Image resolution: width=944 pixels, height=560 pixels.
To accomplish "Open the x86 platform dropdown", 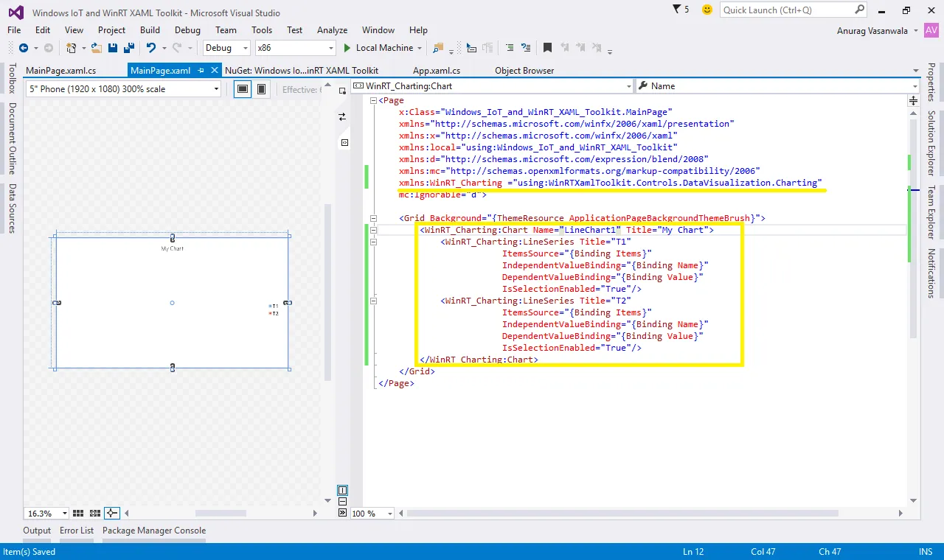I will (x=295, y=48).
